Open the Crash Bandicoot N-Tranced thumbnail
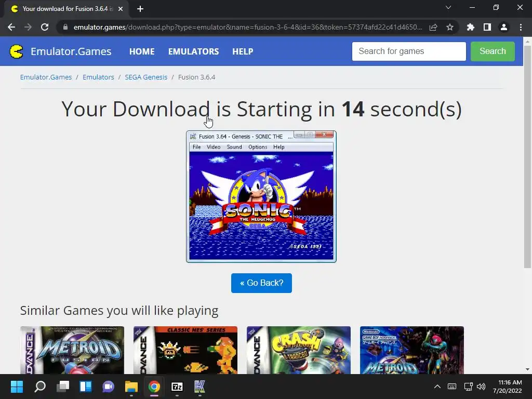 (299, 350)
